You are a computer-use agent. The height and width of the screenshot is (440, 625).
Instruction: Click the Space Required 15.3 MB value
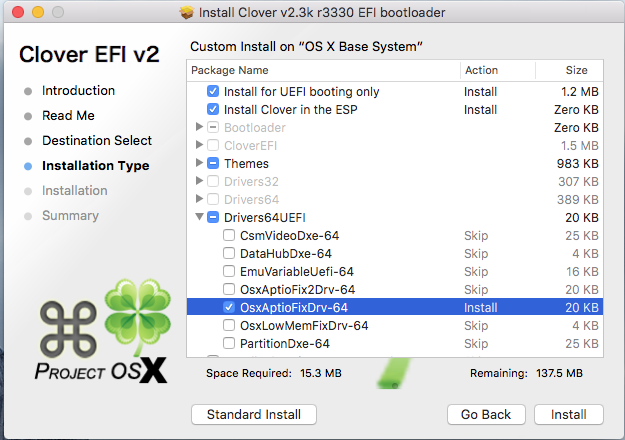point(320,373)
